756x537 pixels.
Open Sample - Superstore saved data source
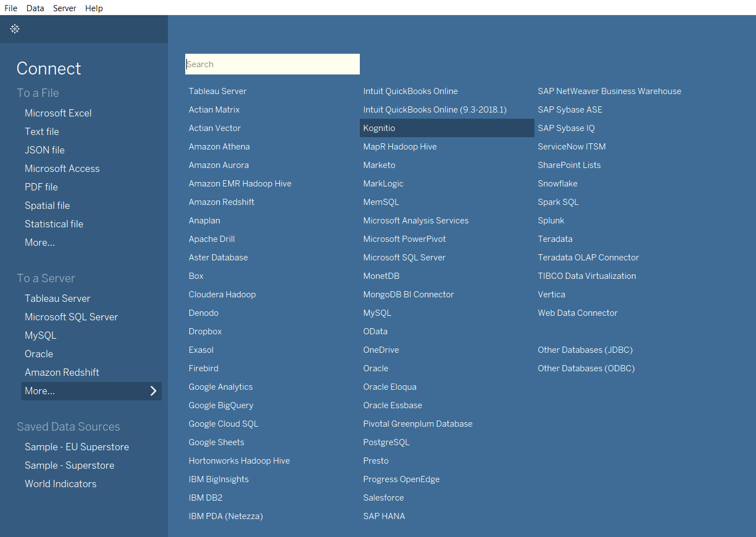click(69, 465)
